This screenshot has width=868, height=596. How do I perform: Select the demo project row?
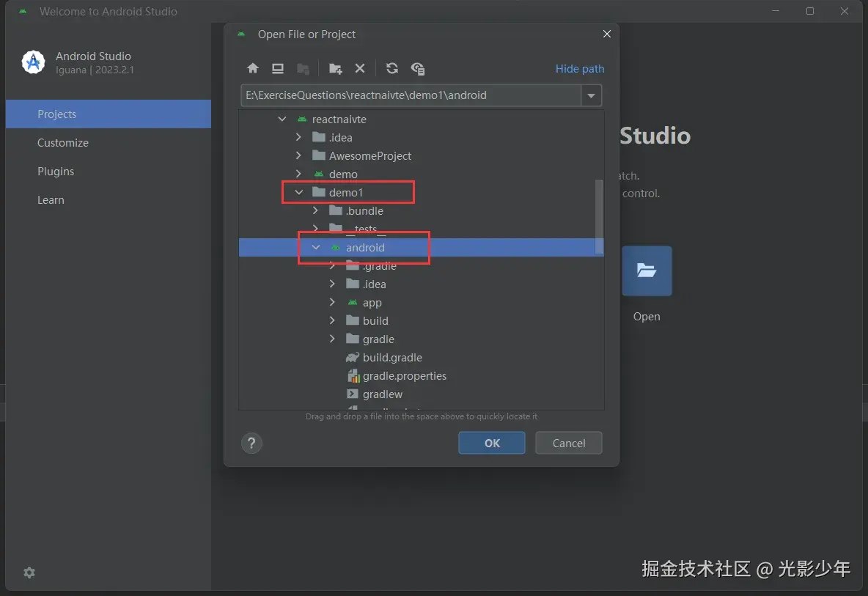pos(421,174)
